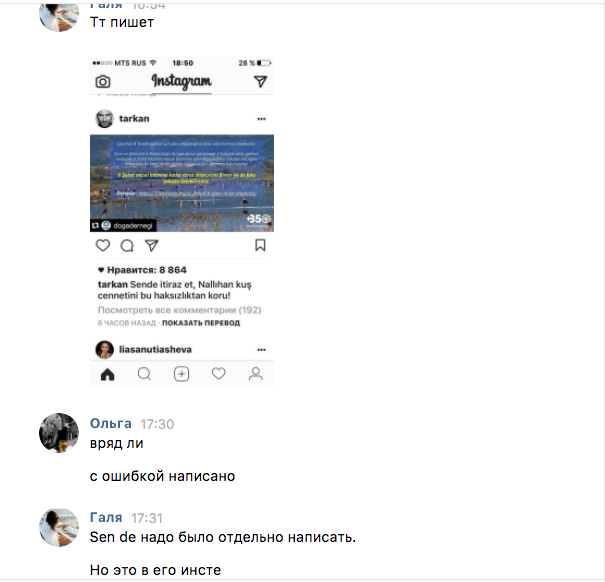The width and height of the screenshot is (605, 582).
Task: Open the attached Instagram screenshot image
Action: coord(182,222)
